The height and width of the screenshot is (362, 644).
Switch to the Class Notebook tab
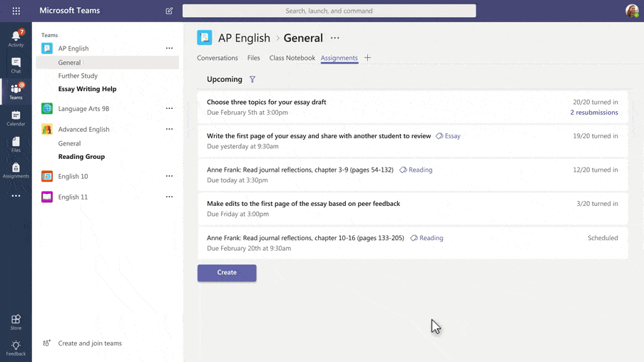292,58
